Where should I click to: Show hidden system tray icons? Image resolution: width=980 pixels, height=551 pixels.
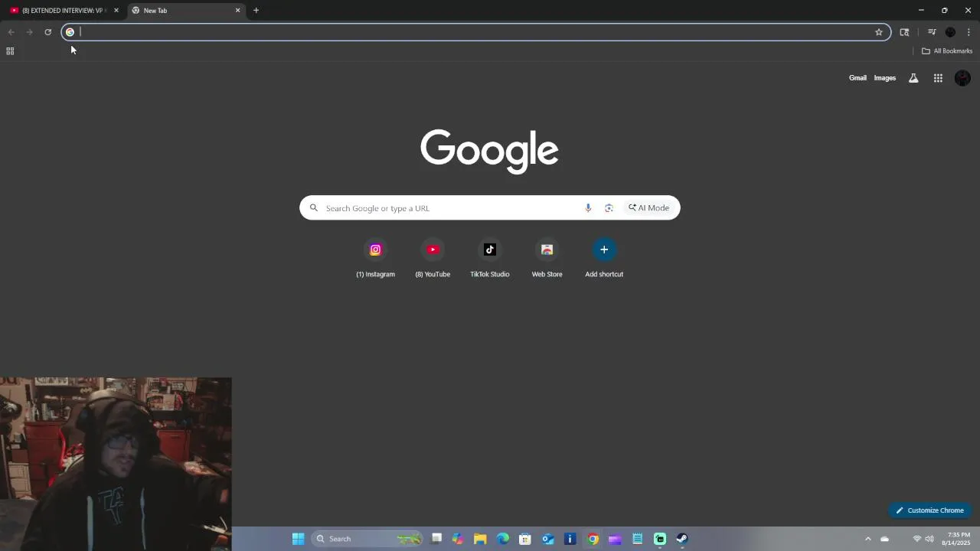tap(867, 539)
